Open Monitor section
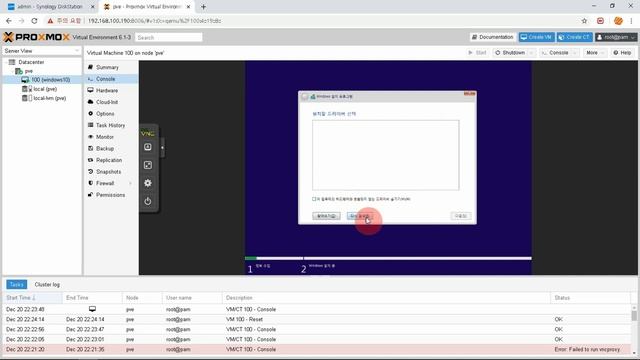Screen dimensions: 640x360 [x=104, y=137]
